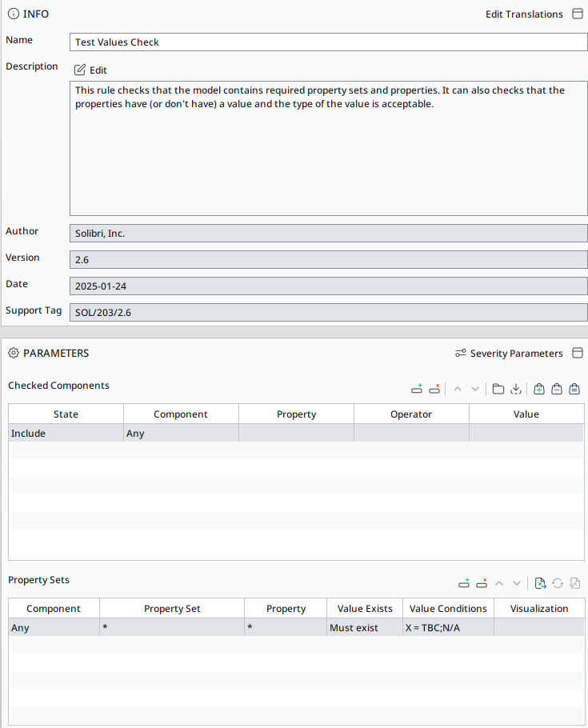The width and height of the screenshot is (588, 728).
Task: Add a row to Checked Components table
Action: click(417, 389)
